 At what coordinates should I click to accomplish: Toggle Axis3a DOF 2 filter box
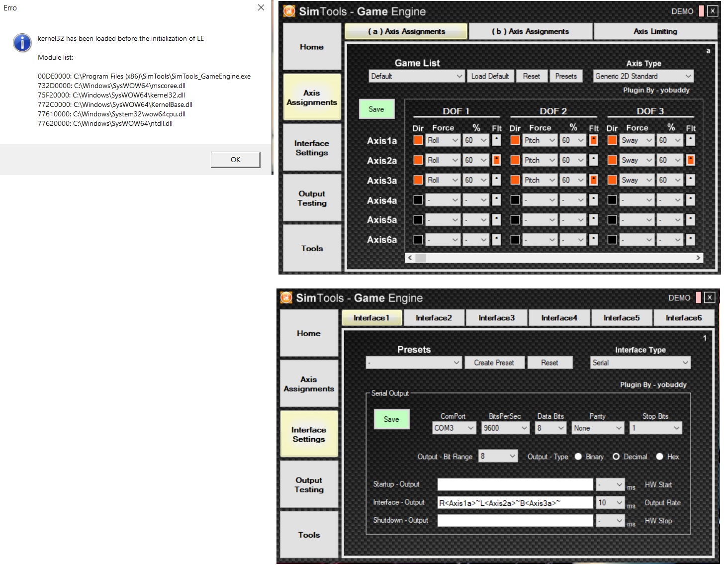click(593, 180)
